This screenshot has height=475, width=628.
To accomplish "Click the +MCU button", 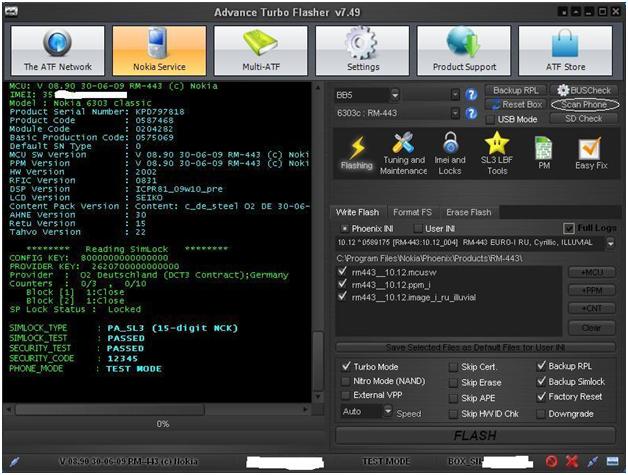I will click(x=592, y=272).
